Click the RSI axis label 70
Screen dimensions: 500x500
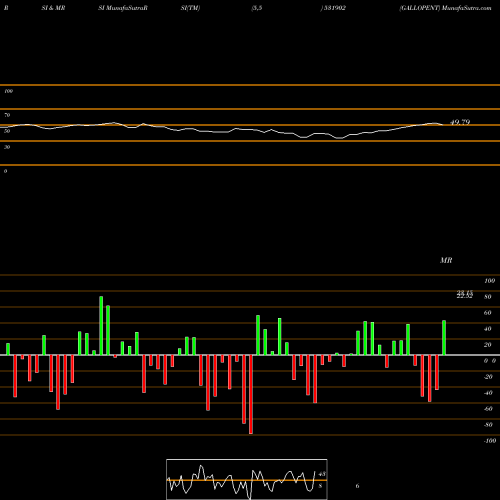(7, 115)
